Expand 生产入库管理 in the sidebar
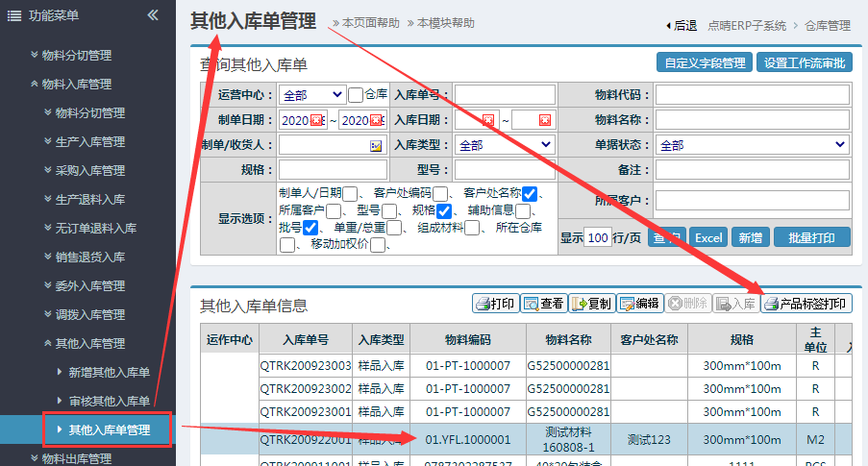Screen dimensions: 868x466 (85, 141)
